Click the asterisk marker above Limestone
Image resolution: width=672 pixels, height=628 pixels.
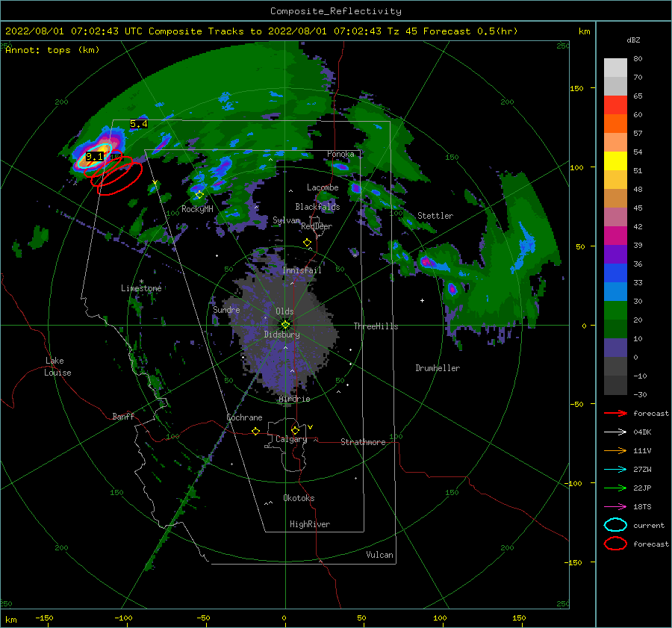tap(141, 282)
